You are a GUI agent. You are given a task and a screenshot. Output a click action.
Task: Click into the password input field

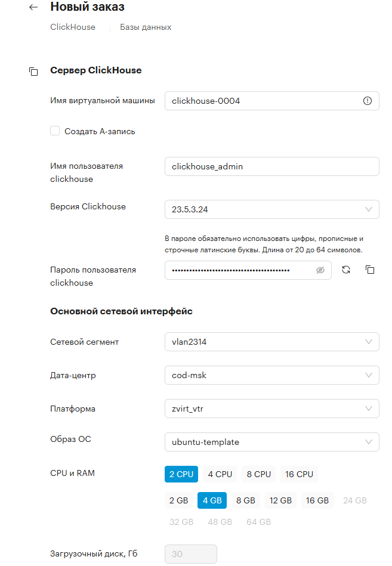pos(248,270)
